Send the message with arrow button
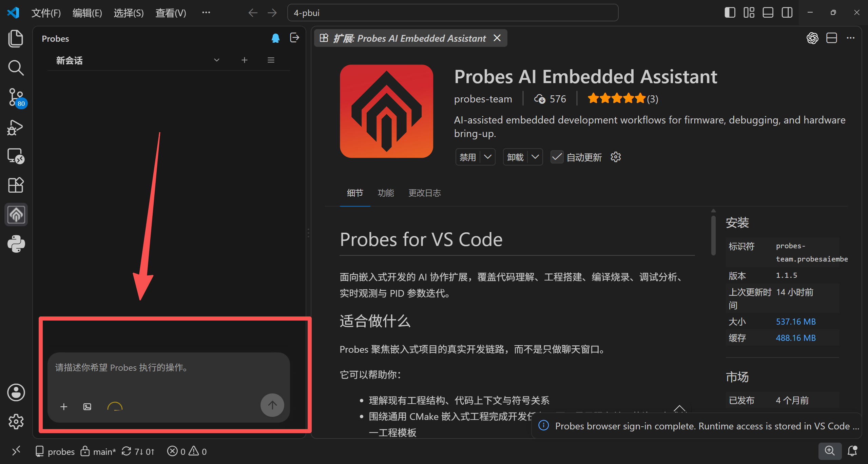 [272, 405]
